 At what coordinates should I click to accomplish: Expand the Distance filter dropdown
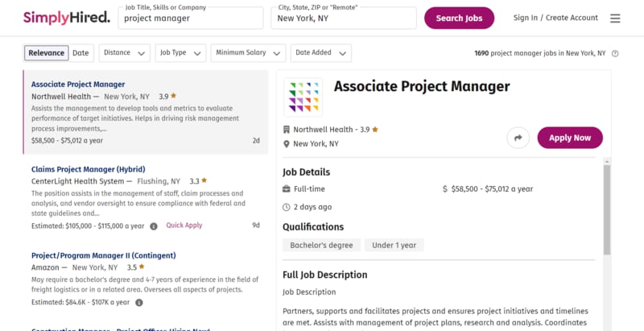point(125,53)
